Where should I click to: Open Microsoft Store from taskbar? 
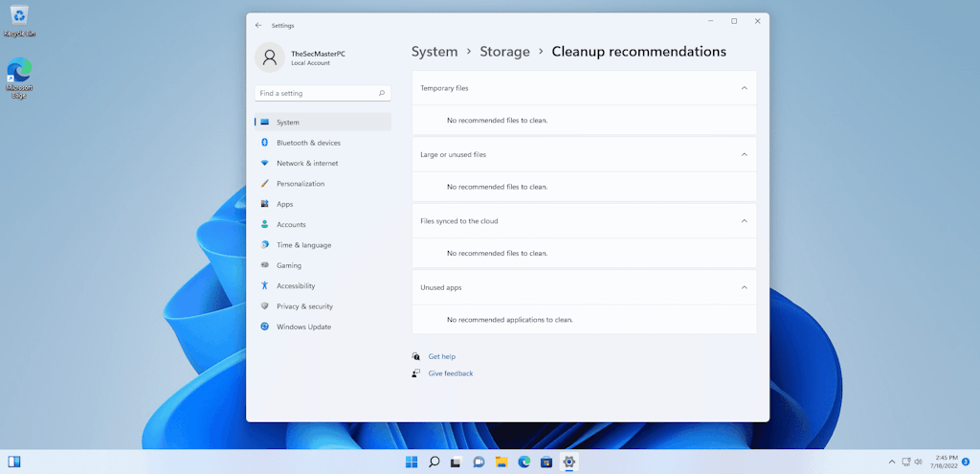pos(546,463)
